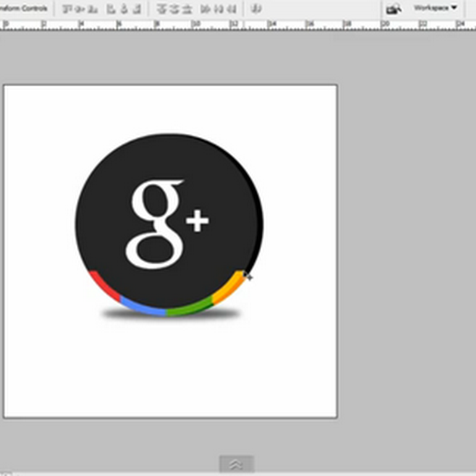Image resolution: width=476 pixels, height=476 pixels.
Task: Open the Workspace dropdown menu
Action: click(436, 8)
